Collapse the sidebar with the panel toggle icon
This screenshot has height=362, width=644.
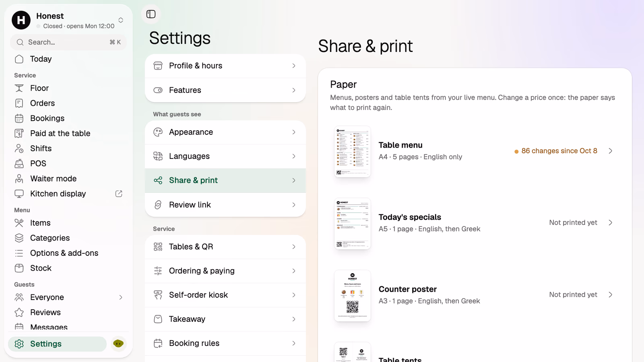point(151,14)
